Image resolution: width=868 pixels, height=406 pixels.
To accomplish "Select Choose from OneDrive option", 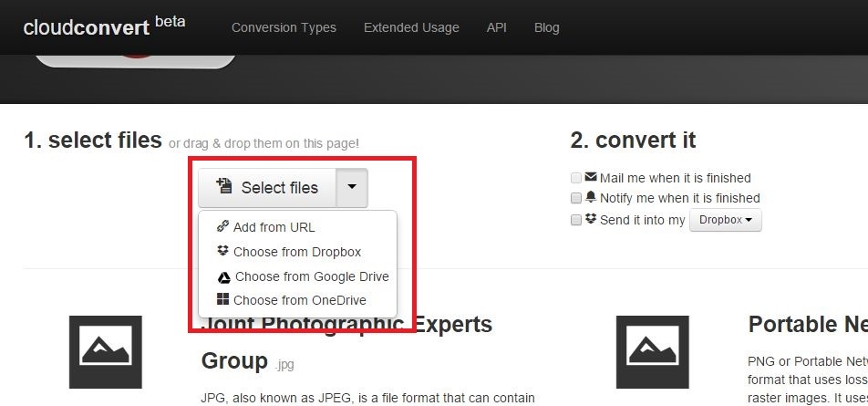I will pos(297,300).
